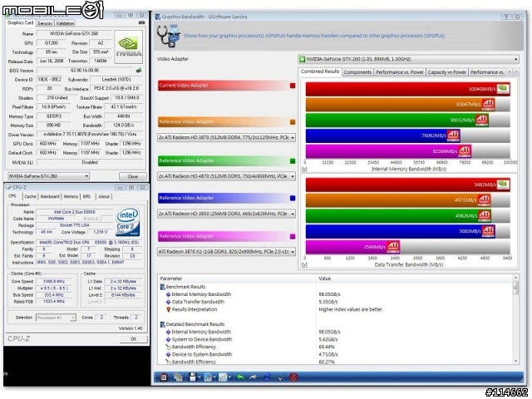Select the Graphics Card tab in GPU-Z
The image size is (532, 399).
[20, 22]
